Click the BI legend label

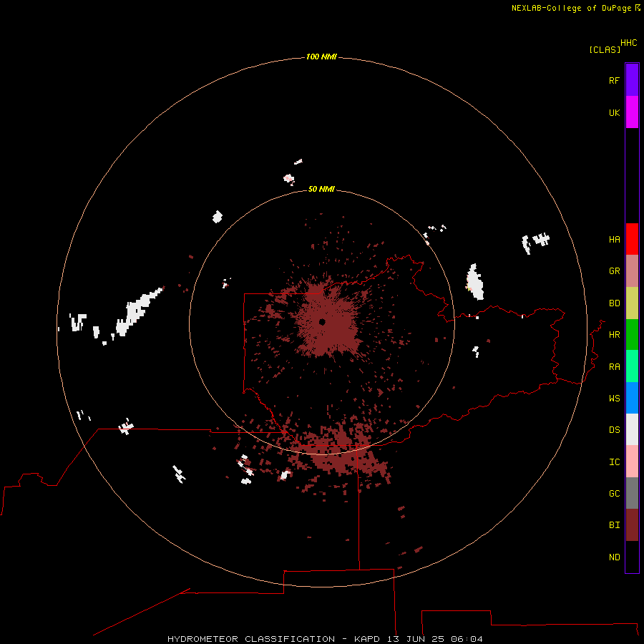pos(614,525)
